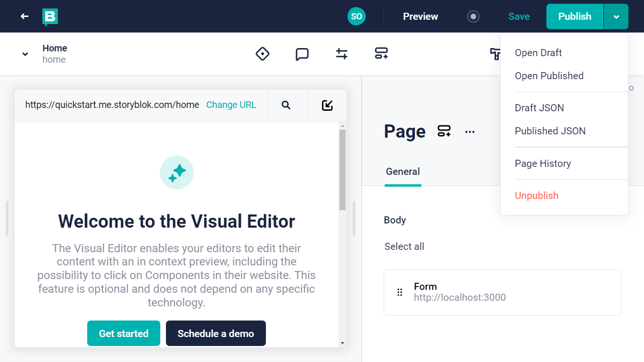Open Page History
The image size is (644, 362).
tap(543, 164)
